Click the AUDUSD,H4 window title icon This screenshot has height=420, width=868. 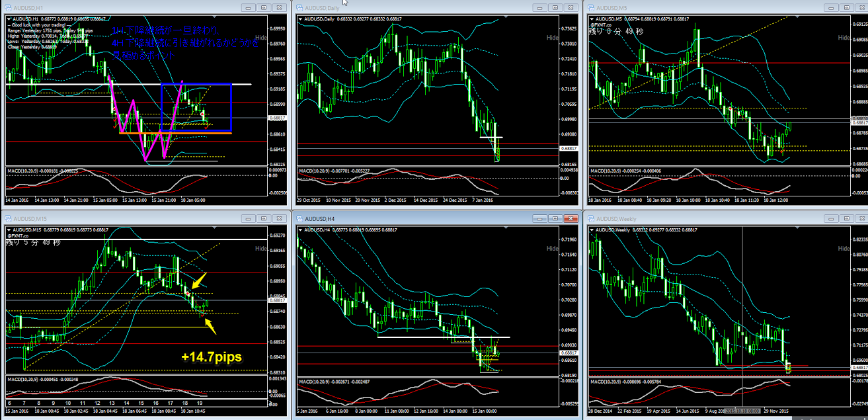(x=299, y=218)
